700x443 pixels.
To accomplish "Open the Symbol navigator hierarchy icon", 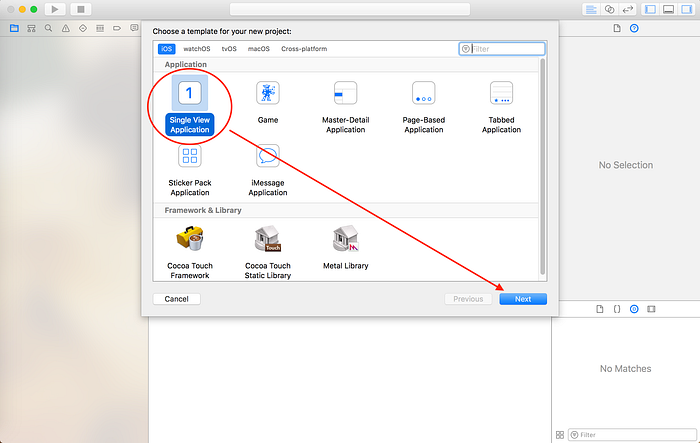I will tap(31, 28).
